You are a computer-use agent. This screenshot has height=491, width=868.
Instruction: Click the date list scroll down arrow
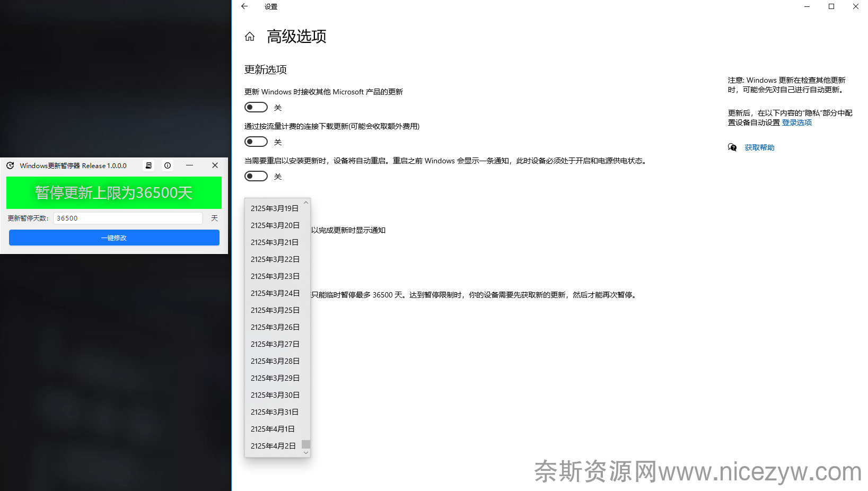(x=306, y=453)
